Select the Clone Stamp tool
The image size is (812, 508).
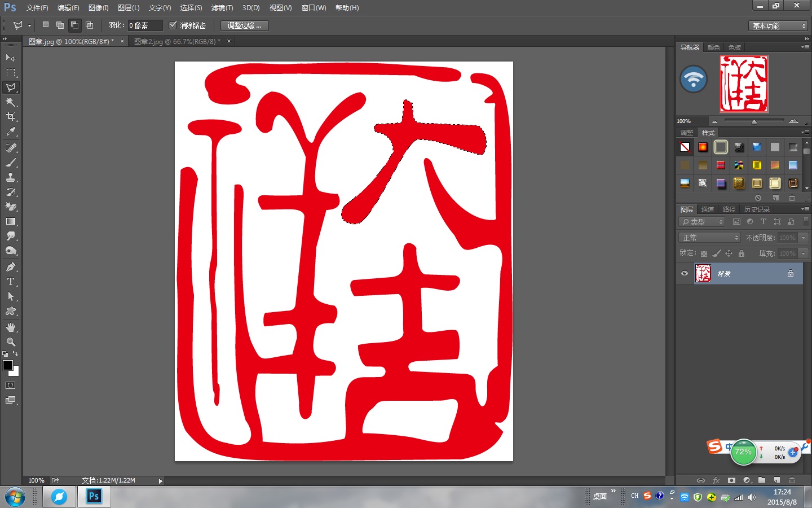(x=11, y=177)
